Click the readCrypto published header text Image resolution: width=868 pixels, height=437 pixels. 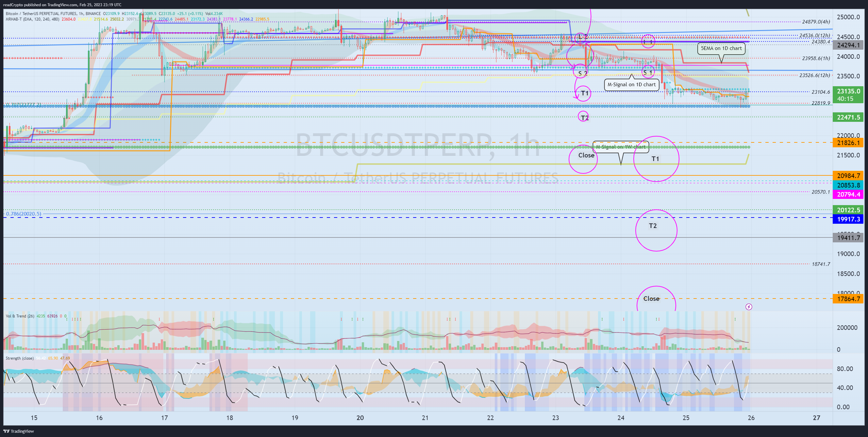62,5
